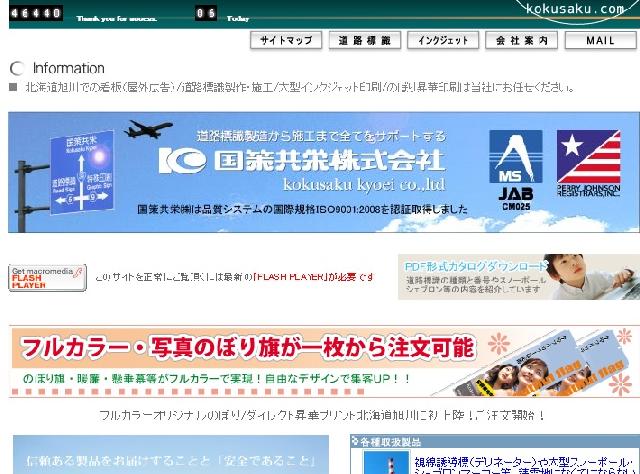This screenshot has height=474, width=640.
Task: Click the airplane silhouette in the banner
Action: (x=148, y=129)
